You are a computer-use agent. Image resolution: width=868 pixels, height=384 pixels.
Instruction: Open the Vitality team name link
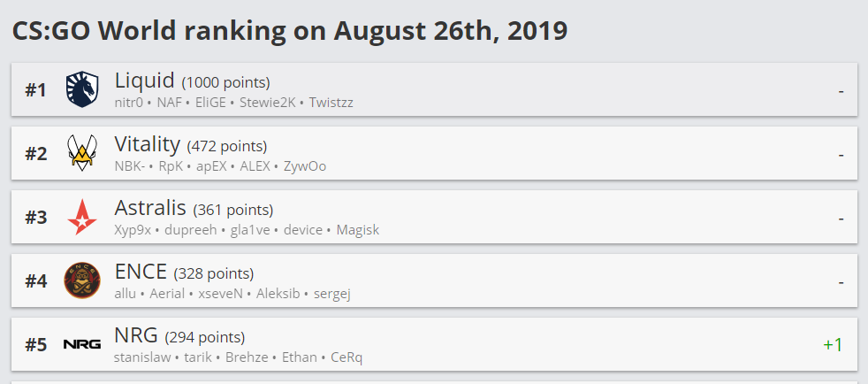pyautogui.click(x=148, y=144)
